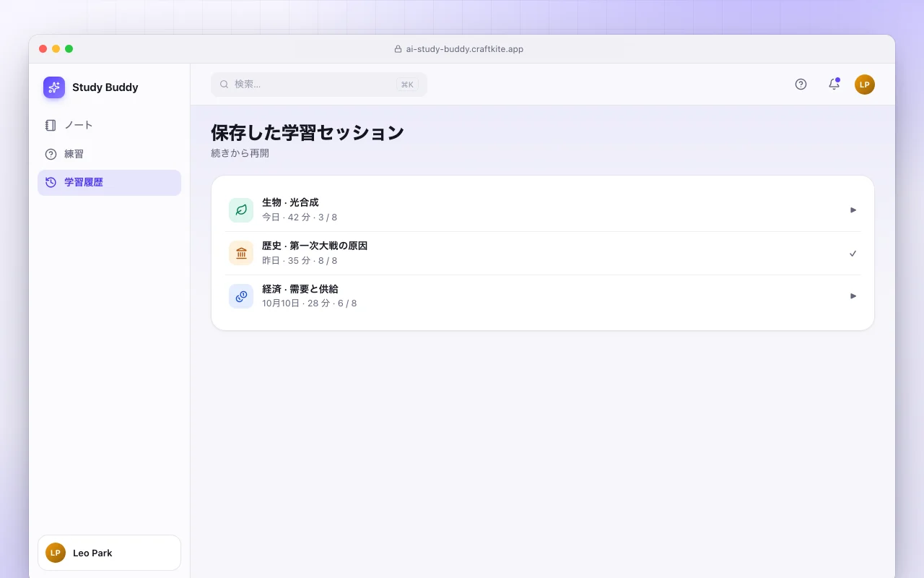Click the search magnifier icon

(x=225, y=85)
